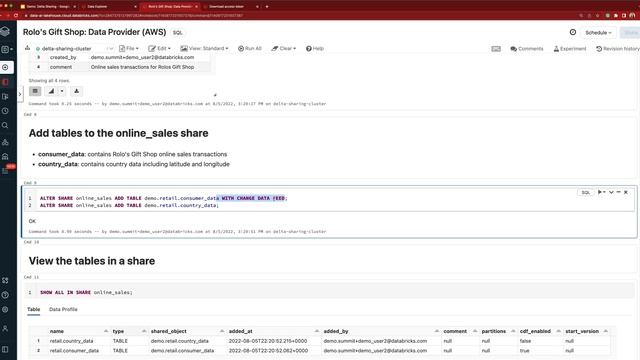Open Partner Connect icon in sidebar

point(5,280)
